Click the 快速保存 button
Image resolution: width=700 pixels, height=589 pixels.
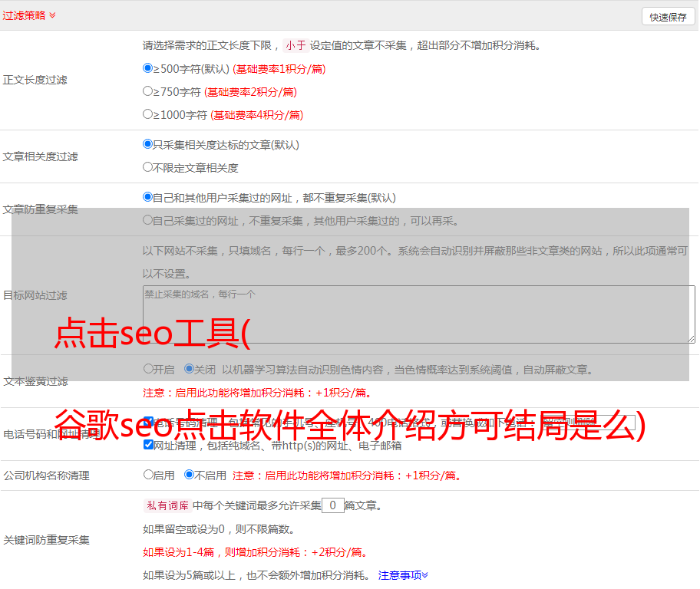(668, 17)
